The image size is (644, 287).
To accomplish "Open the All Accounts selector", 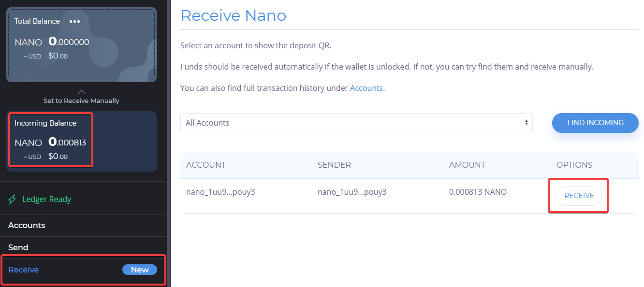I will point(356,123).
